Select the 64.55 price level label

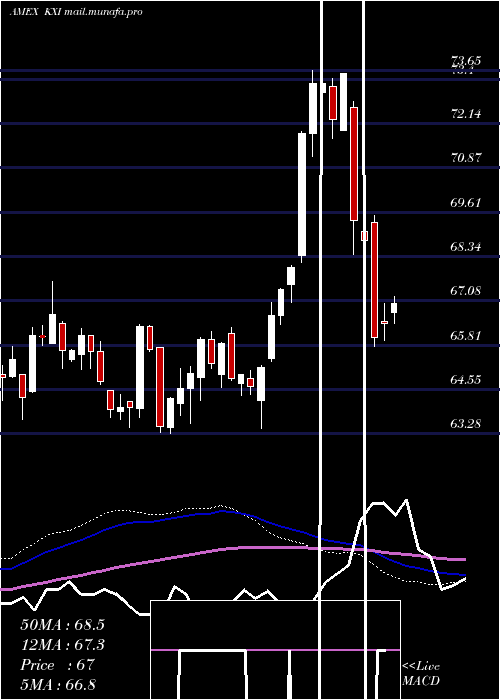pos(466,380)
